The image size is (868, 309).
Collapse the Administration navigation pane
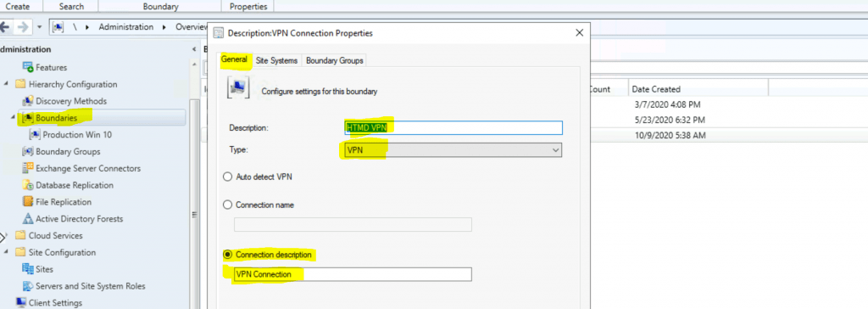coord(194,49)
